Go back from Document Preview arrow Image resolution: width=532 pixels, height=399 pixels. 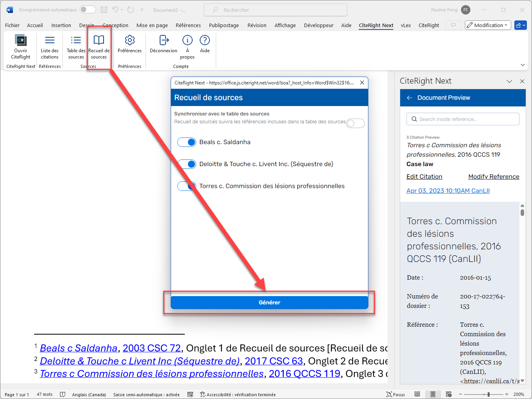click(x=409, y=98)
